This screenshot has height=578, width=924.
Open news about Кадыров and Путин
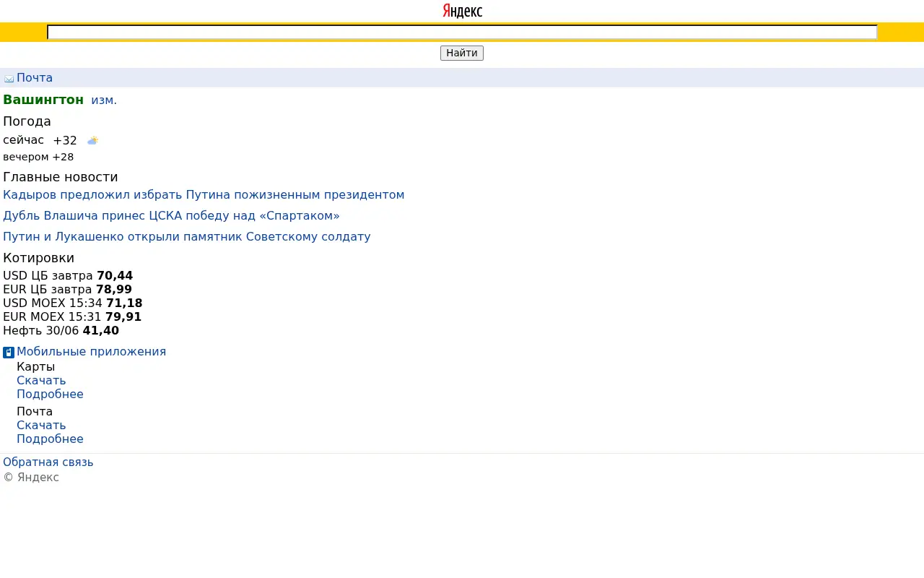point(204,194)
